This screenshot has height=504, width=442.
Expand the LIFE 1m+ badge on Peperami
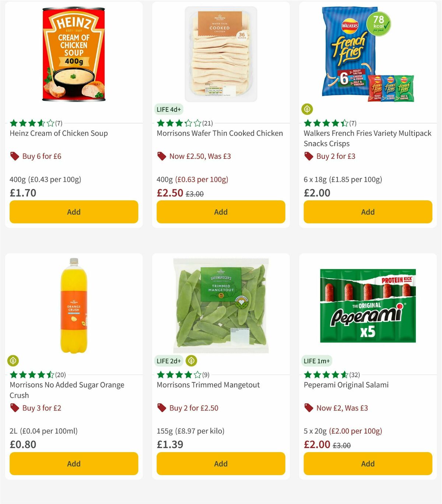tap(317, 361)
